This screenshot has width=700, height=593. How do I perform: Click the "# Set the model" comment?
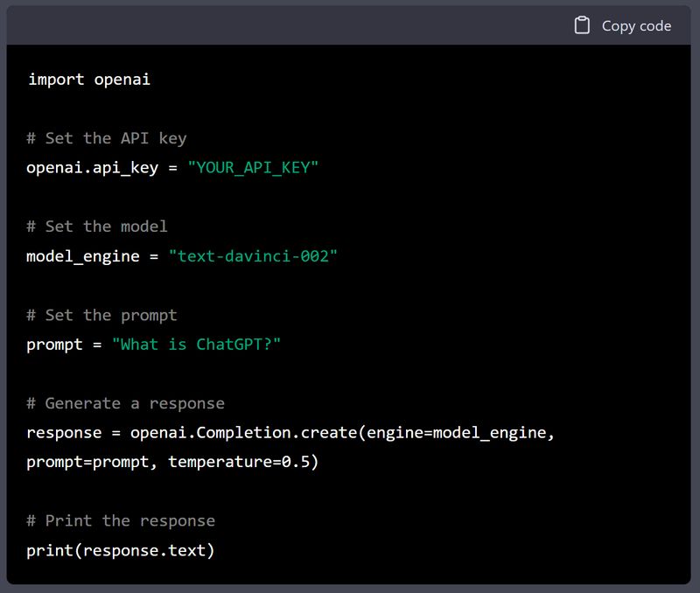tap(96, 227)
